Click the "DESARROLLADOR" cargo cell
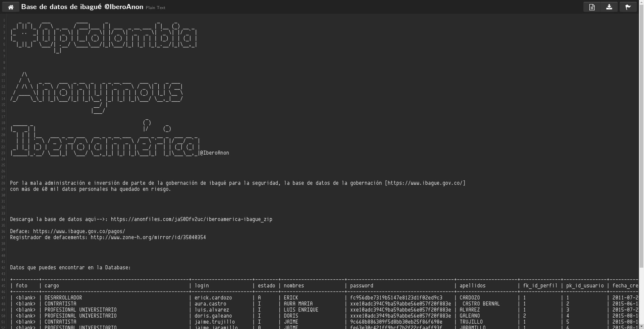This screenshot has width=644, height=329. pyautogui.click(x=63, y=298)
